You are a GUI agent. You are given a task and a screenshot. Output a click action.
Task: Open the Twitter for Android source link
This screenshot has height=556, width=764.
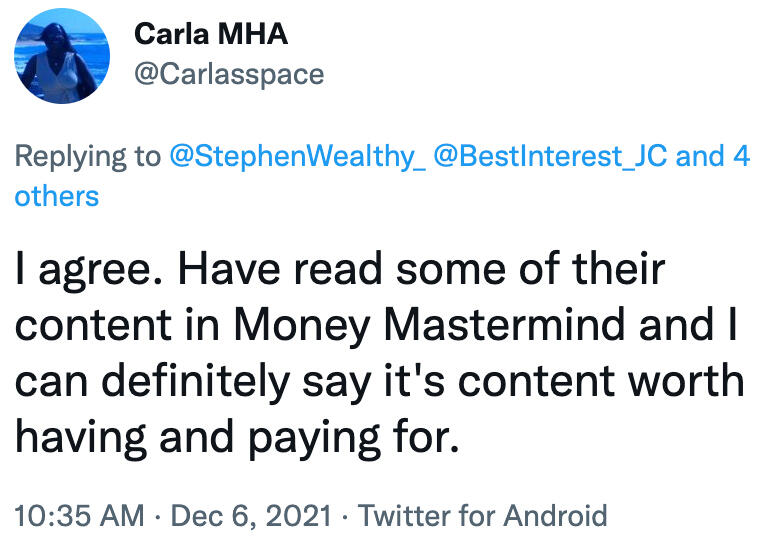point(482,516)
